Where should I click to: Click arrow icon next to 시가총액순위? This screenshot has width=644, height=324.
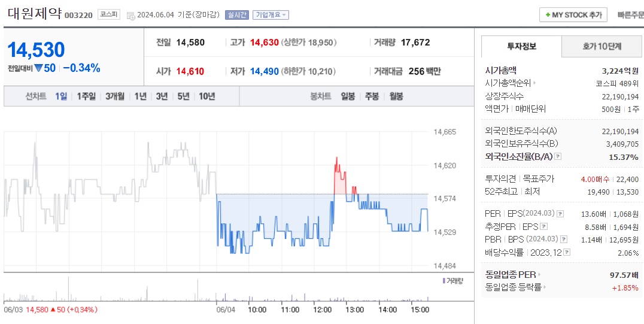click(x=534, y=83)
